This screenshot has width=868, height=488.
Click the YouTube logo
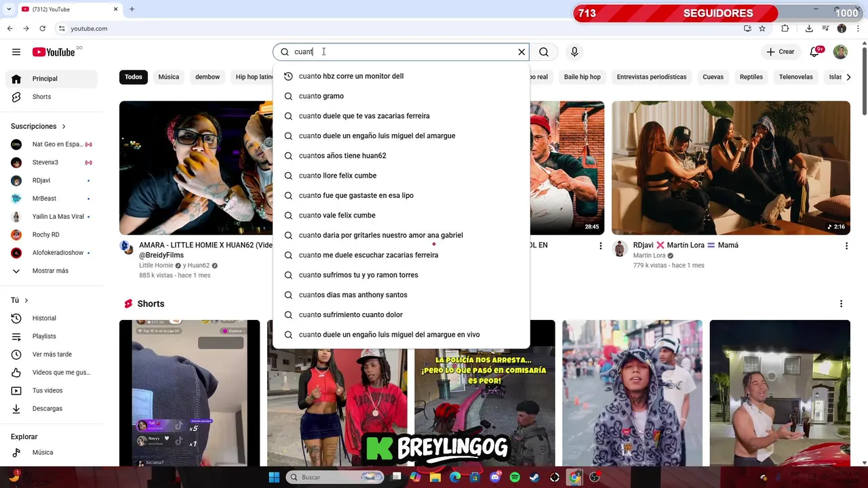54,52
